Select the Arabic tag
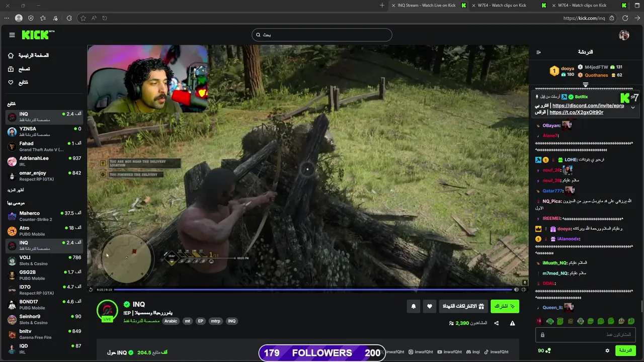644x362 pixels. [171, 321]
